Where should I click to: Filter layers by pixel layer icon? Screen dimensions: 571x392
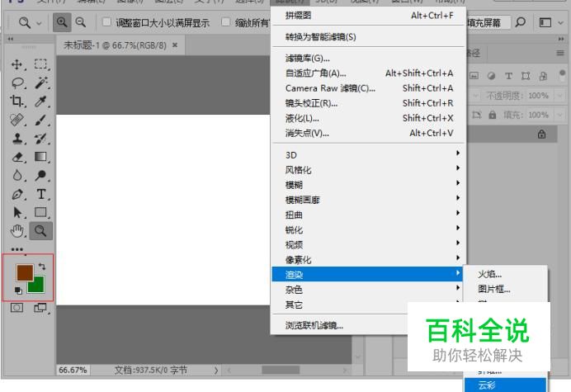point(474,76)
